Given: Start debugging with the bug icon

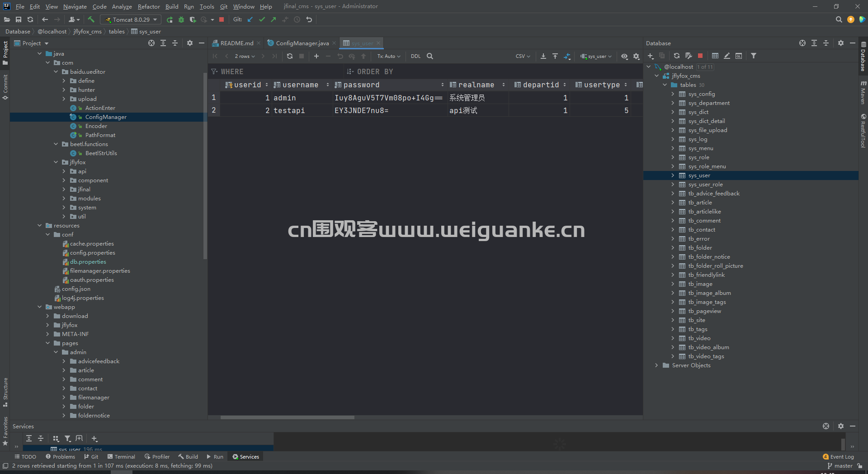Looking at the screenshot, I should pyautogui.click(x=181, y=19).
